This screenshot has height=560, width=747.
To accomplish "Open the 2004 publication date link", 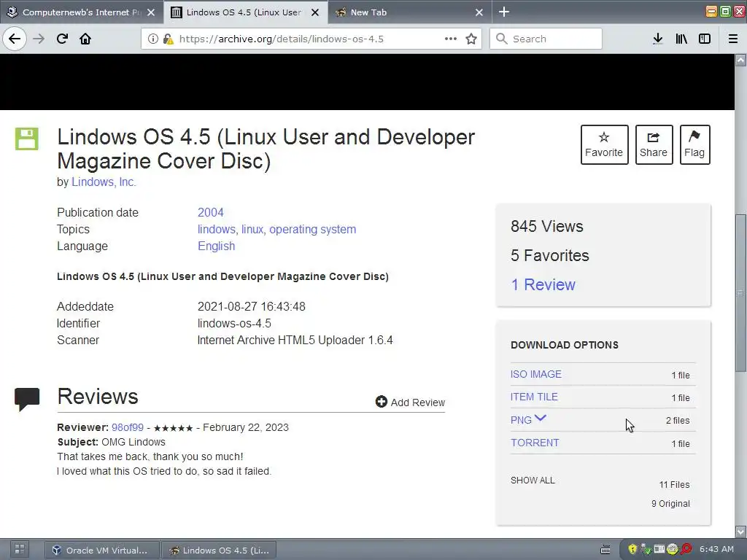I will [211, 212].
